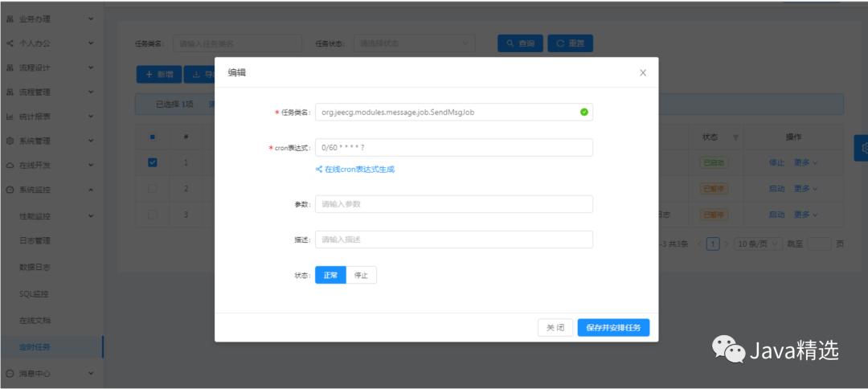Image resolution: width=868 pixels, height=389 pixels.
Task: Click the cron表达式 input field
Action: pos(454,148)
